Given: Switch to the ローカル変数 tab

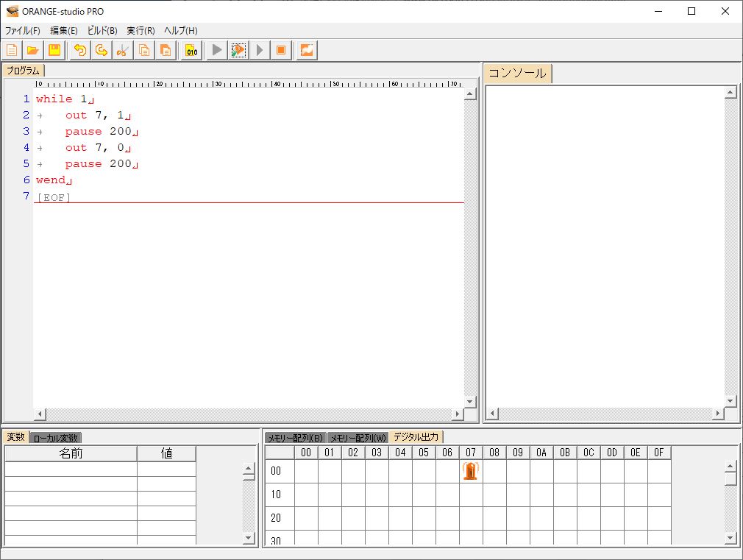Looking at the screenshot, I should pyautogui.click(x=55, y=438).
